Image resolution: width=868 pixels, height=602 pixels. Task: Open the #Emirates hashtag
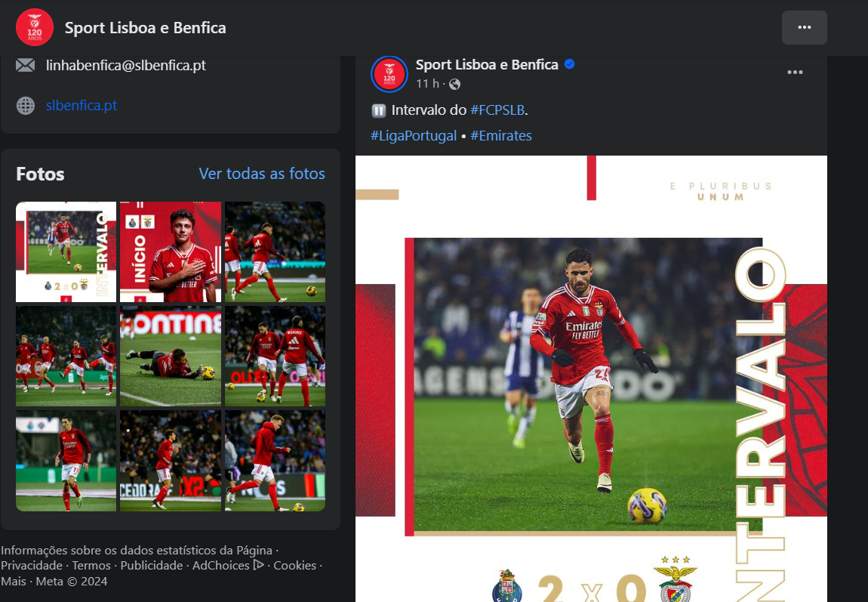click(501, 136)
